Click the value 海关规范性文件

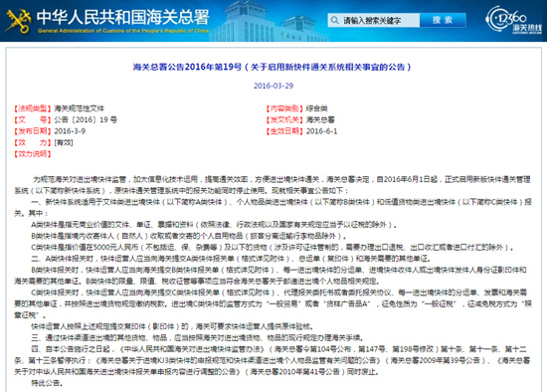pos(80,108)
